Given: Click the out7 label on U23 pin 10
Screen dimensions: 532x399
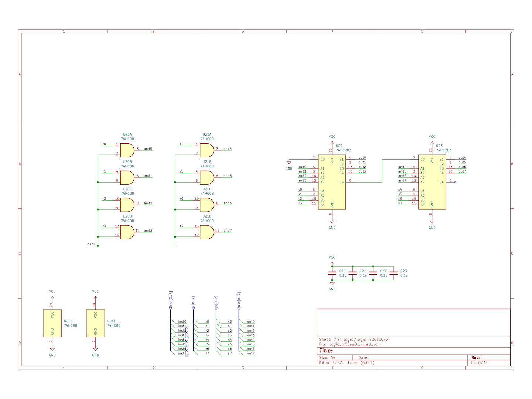Looking at the screenshot, I should (462, 171).
